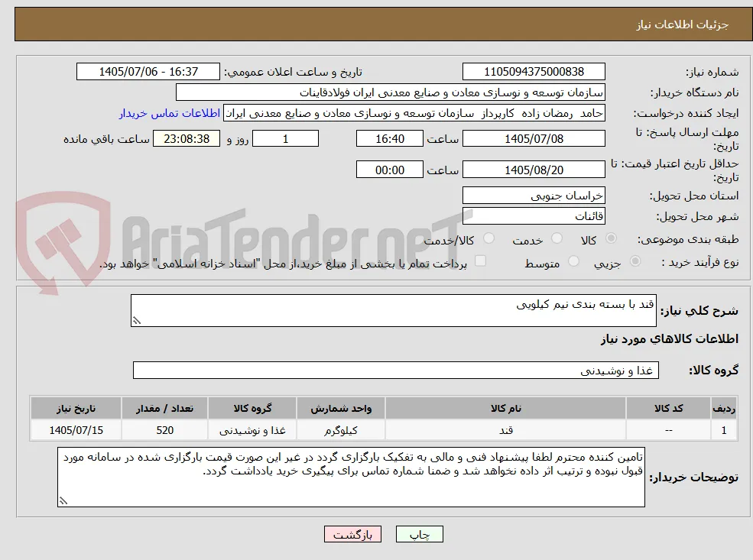Click the buyer notes text area

coord(351,477)
